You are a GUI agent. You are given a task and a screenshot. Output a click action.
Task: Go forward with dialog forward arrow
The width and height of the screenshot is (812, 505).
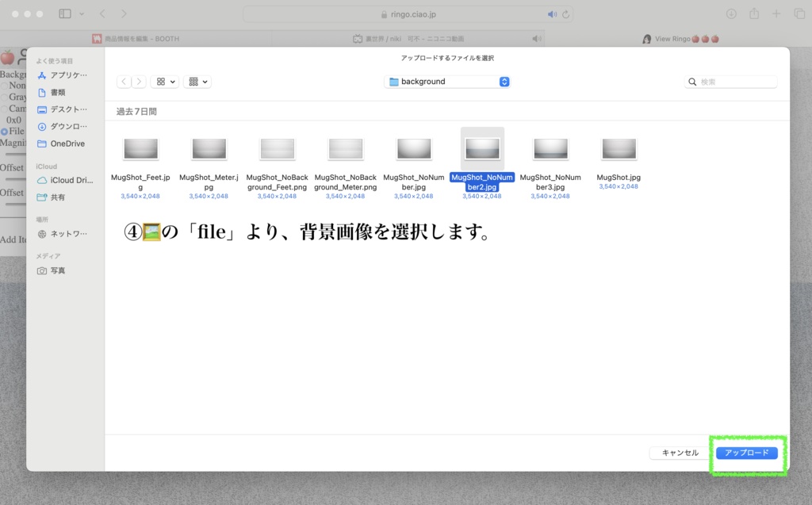pos(138,82)
